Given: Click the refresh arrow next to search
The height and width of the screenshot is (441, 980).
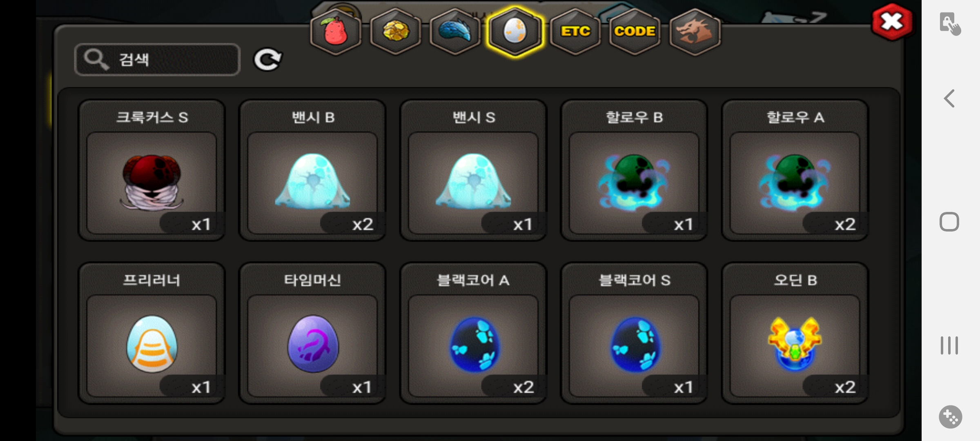Looking at the screenshot, I should (x=267, y=60).
